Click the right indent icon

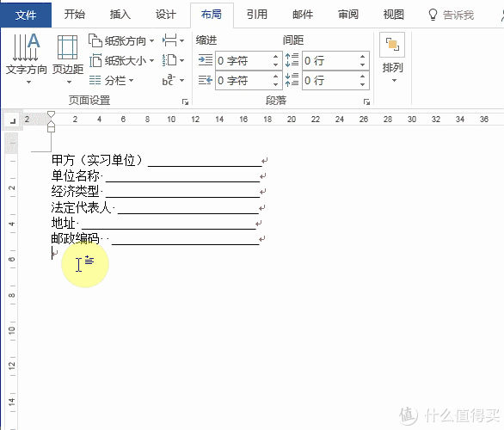206,80
